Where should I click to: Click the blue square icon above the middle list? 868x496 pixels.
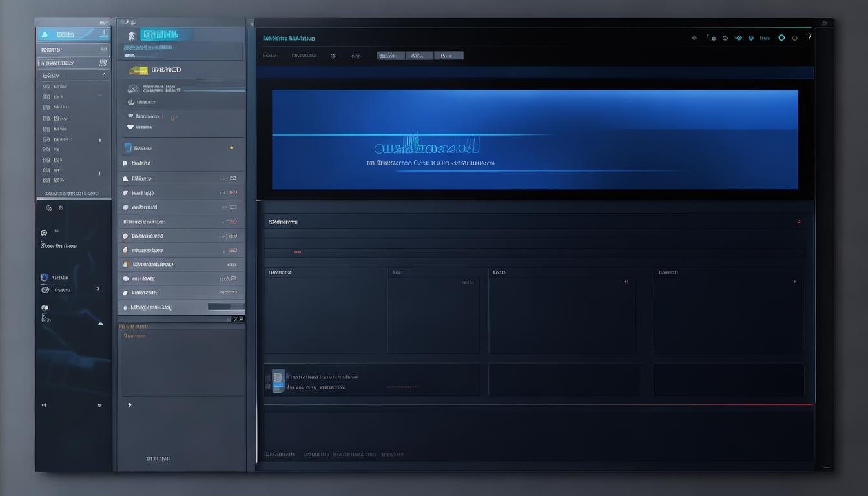[x=128, y=148]
